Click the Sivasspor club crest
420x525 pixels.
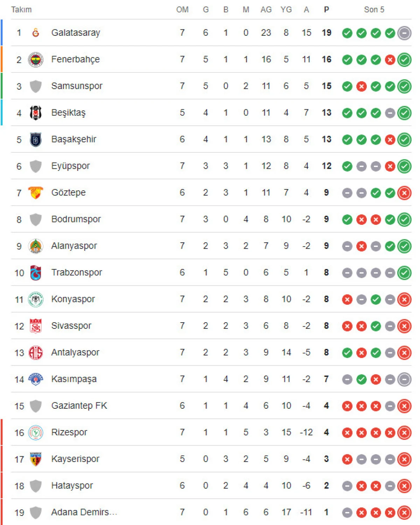pyautogui.click(x=35, y=326)
